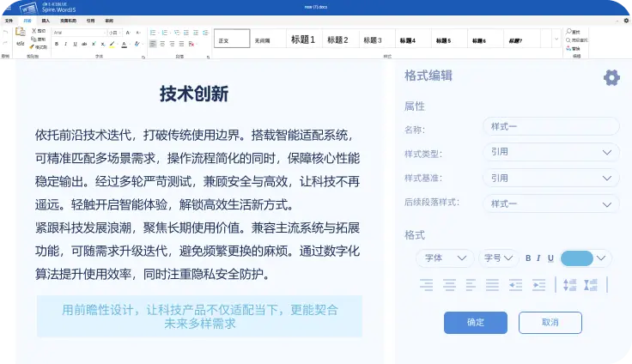This screenshot has height=364, width=632.
Task: Toggle underline U in ribbon font group
Action: point(75,44)
